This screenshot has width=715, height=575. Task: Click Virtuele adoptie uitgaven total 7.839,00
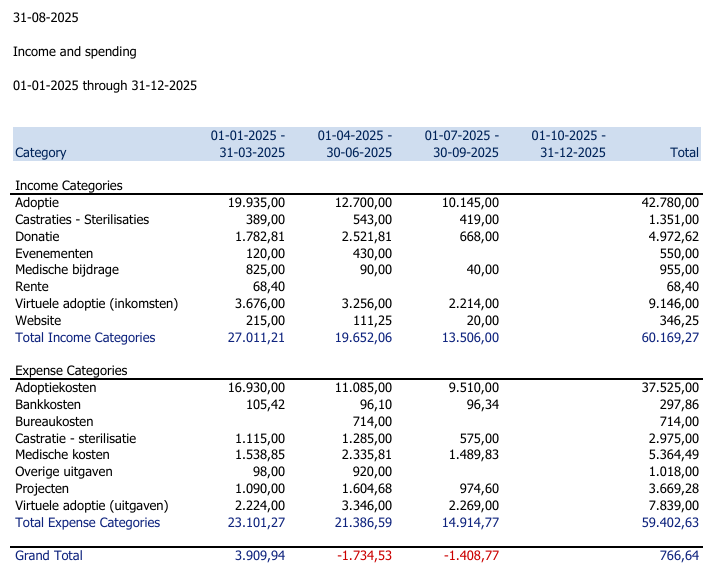coord(674,505)
